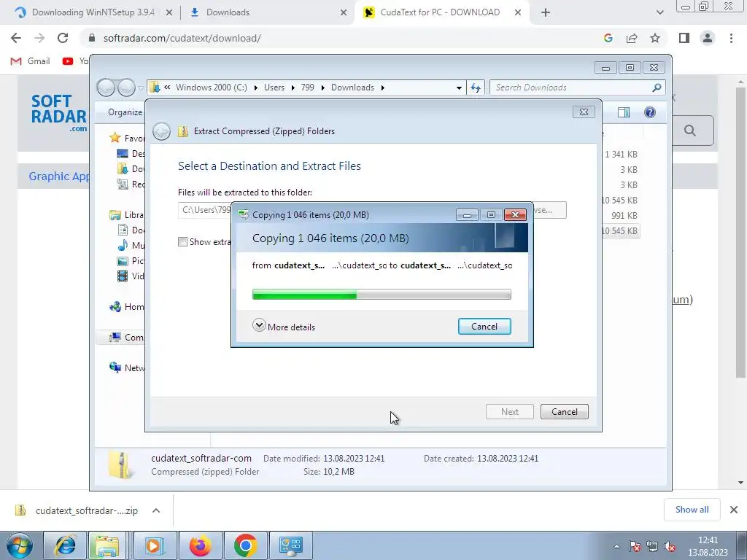
Task: Click the extraction destination path field
Action: (x=205, y=209)
